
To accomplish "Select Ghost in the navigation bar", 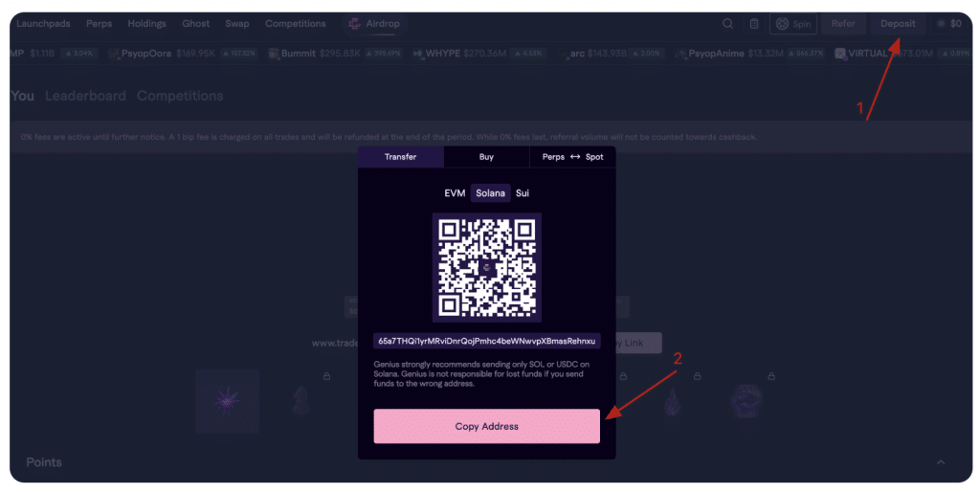I will [x=195, y=24].
